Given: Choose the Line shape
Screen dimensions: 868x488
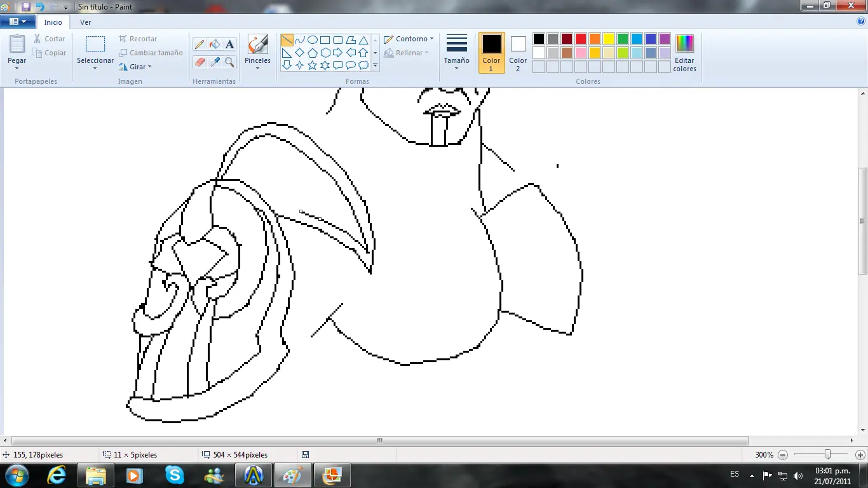Looking at the screenshot, I should (x=287, y=40).
